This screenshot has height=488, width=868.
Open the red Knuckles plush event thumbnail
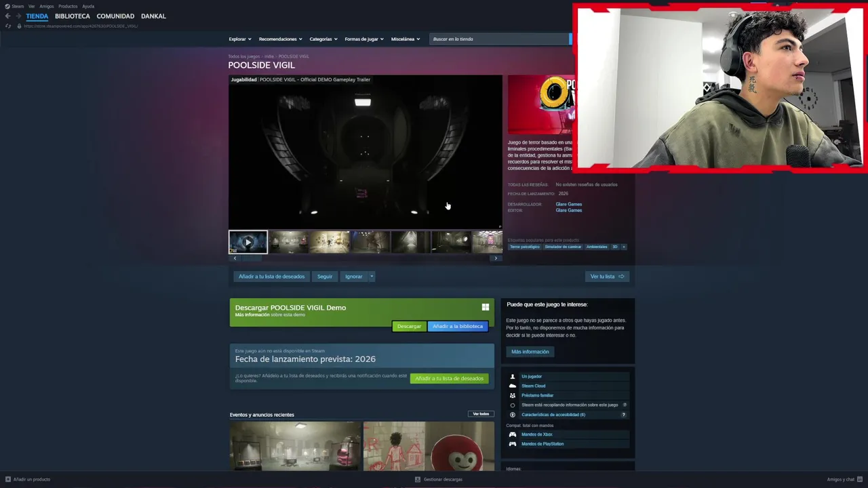pos(429,446)
